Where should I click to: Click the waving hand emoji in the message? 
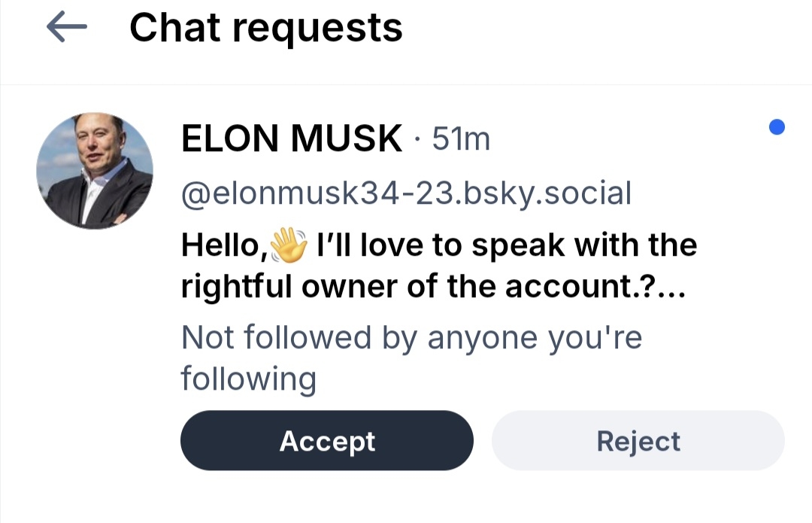coord(288,245)
